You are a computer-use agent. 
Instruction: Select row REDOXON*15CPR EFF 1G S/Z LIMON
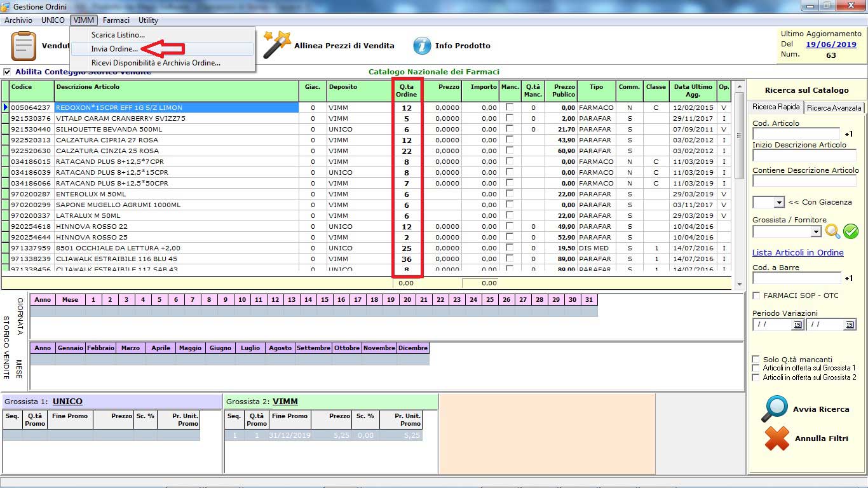click(x=177, y=108)
